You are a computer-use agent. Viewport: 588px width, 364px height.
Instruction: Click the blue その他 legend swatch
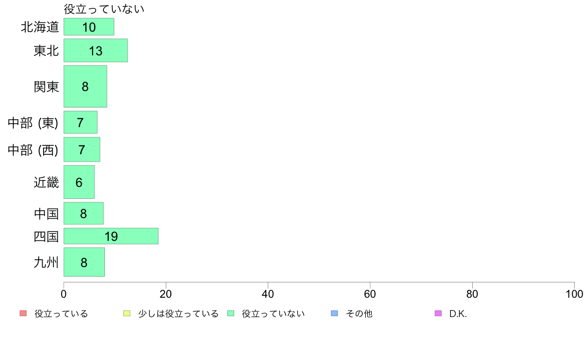pyautogui.click(x=335, y=314)
